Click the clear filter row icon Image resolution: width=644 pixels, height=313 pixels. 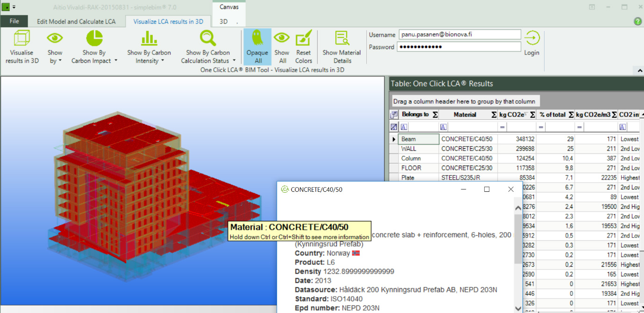(394, 127)
